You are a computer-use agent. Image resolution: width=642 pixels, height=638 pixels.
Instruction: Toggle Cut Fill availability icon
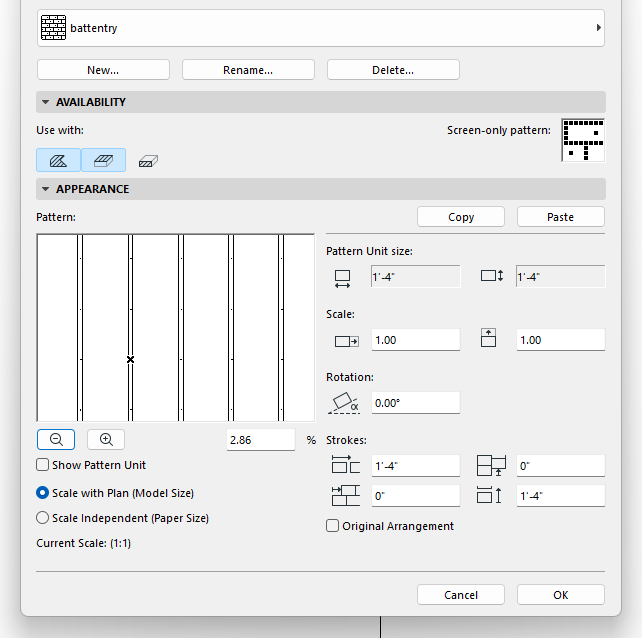[x=148, y=161]
